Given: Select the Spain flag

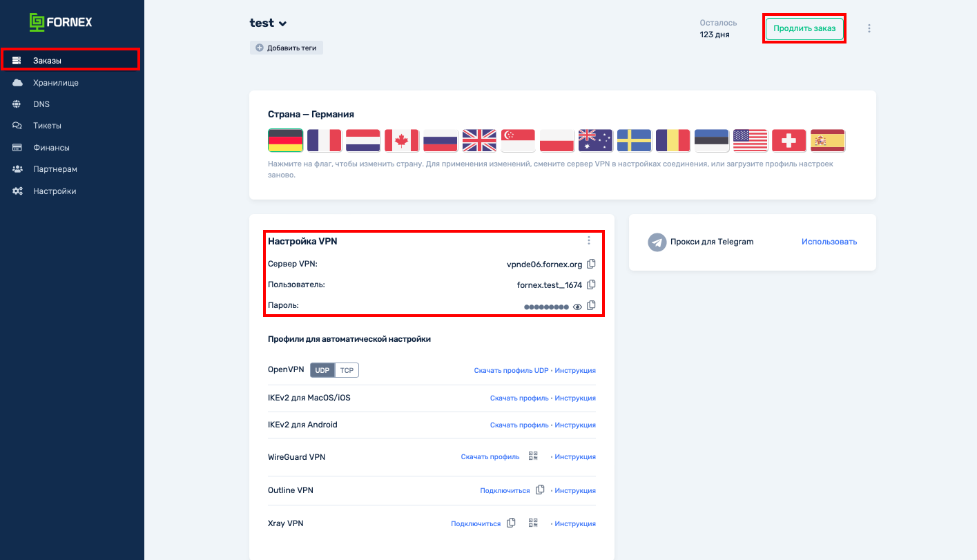Looking at the screenshot, I should 827,141.
